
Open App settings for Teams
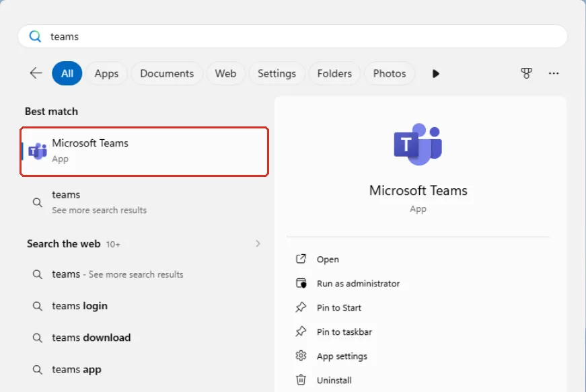tap(418, 356)
